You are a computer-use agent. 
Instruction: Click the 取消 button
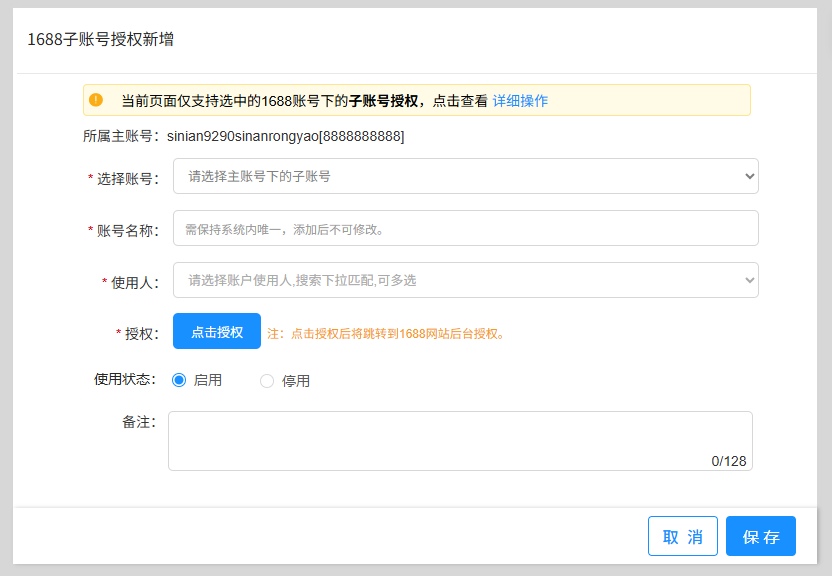(x=682, y=536)
